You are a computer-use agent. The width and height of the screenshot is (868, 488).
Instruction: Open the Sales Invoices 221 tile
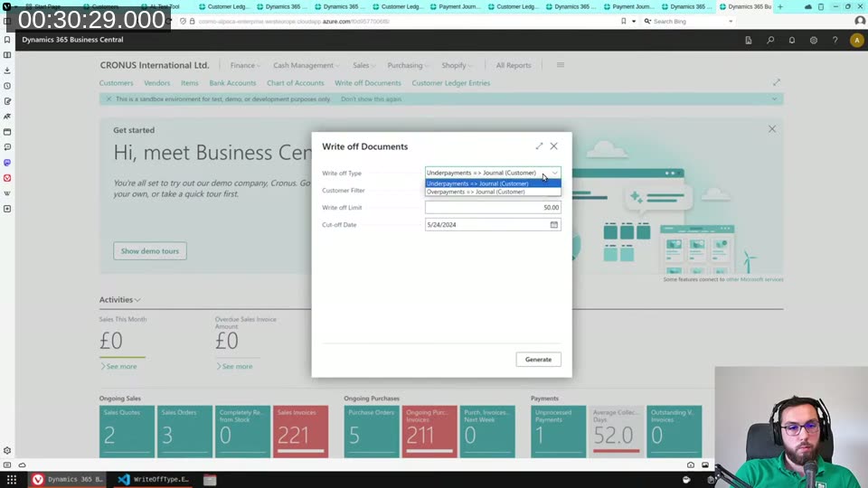point(300,432)
